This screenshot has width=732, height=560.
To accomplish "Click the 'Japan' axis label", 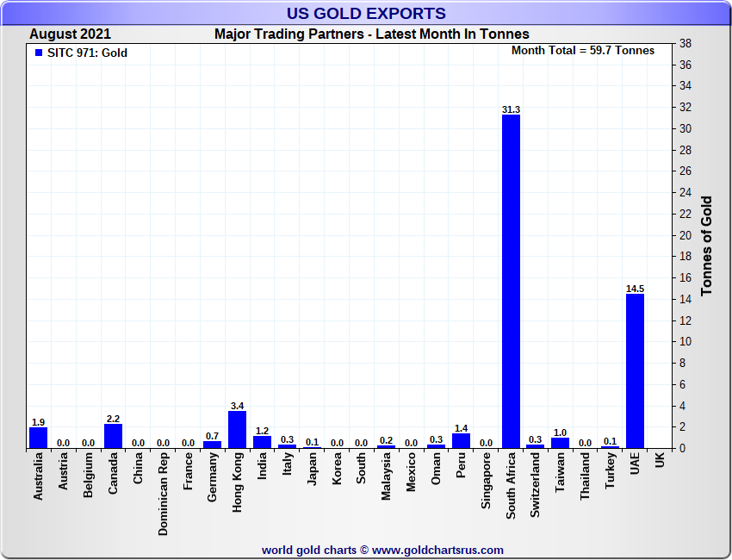I will 312,469.
